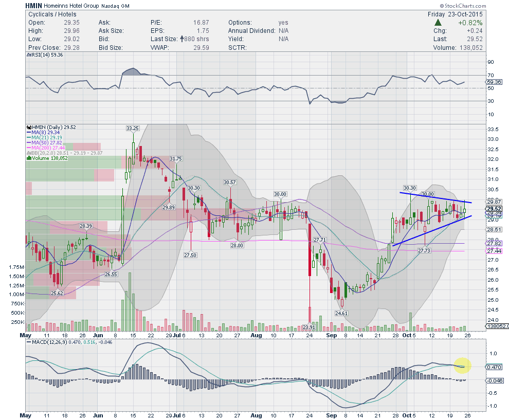509x420 pixels.
Task: Click the date Friday 23-Oct-2015
Action: point(455,14)
